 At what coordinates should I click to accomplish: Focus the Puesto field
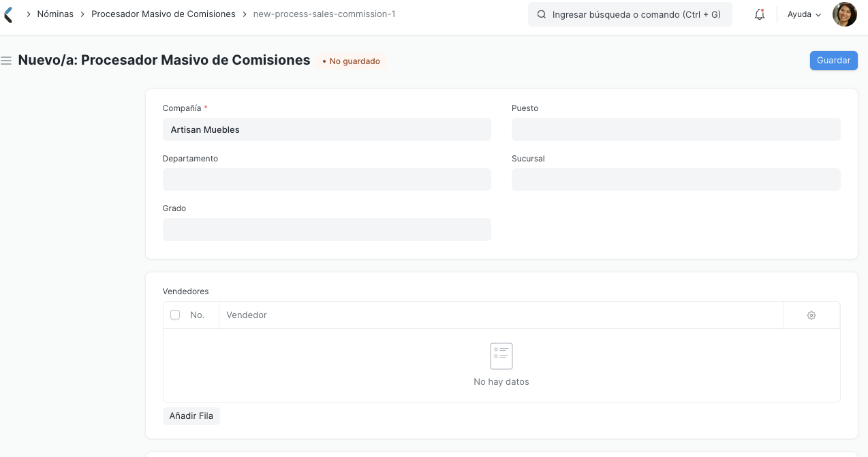point(676,129)
